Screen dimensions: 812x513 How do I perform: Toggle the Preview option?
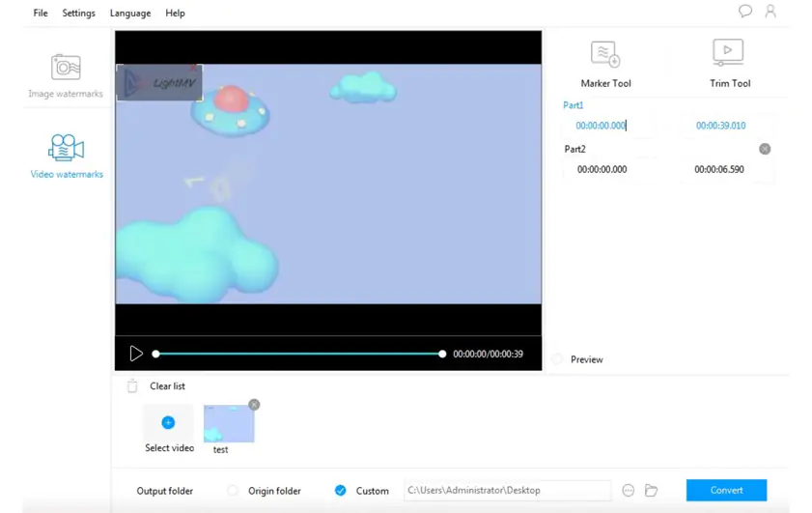pos(557,359)
